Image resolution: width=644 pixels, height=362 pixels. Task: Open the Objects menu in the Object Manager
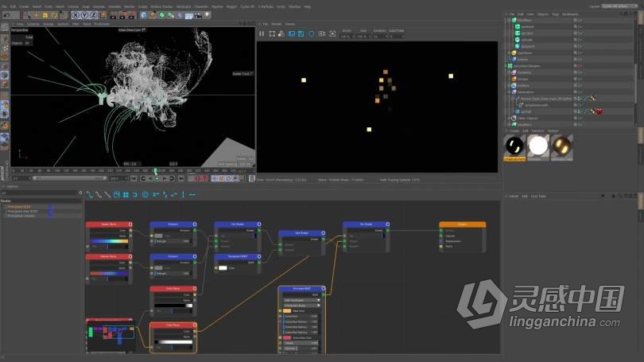pos(542,14)
